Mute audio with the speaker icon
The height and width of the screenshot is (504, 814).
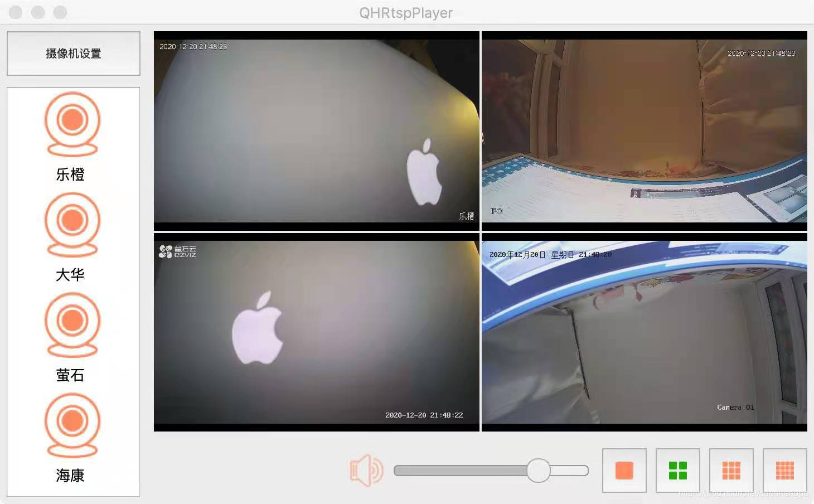[x=366, y=471]
